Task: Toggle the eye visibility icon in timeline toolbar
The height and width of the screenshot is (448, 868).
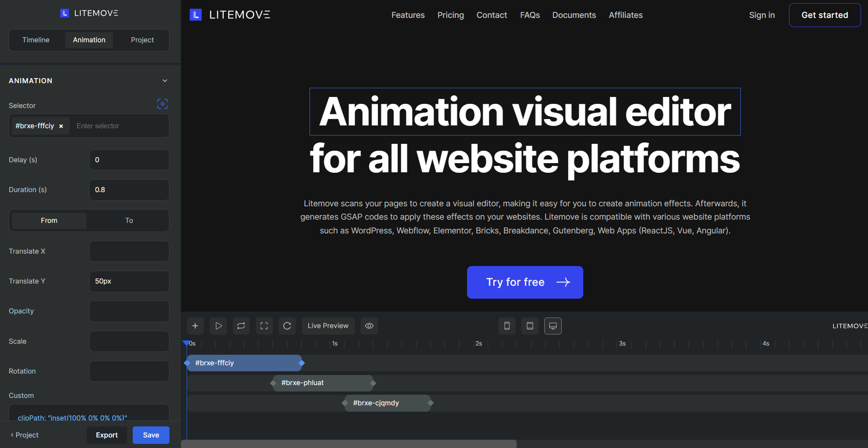Action: pyautogui.click(x=369, y=326)
